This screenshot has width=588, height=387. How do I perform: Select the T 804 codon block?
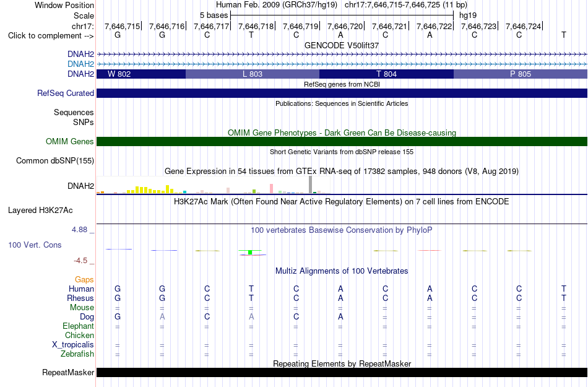pyautogui.click(x=387, y=74)
